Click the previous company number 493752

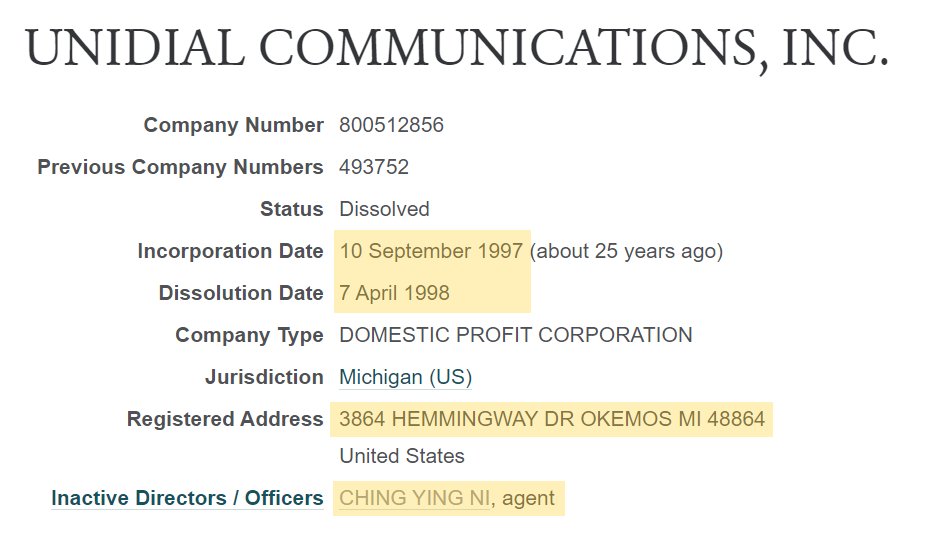[x=374, y=167]
